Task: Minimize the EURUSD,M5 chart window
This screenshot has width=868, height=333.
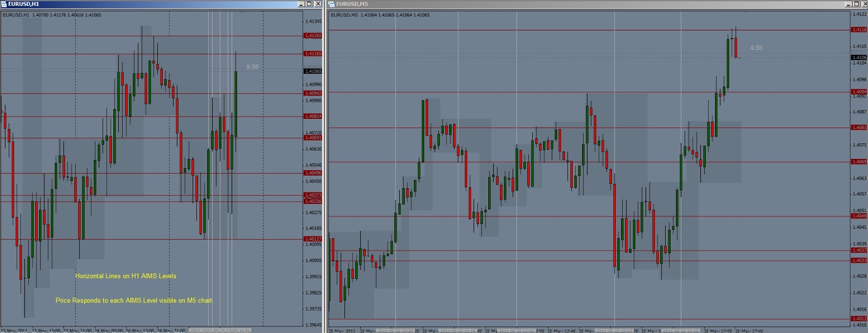Action: (849, 4)
